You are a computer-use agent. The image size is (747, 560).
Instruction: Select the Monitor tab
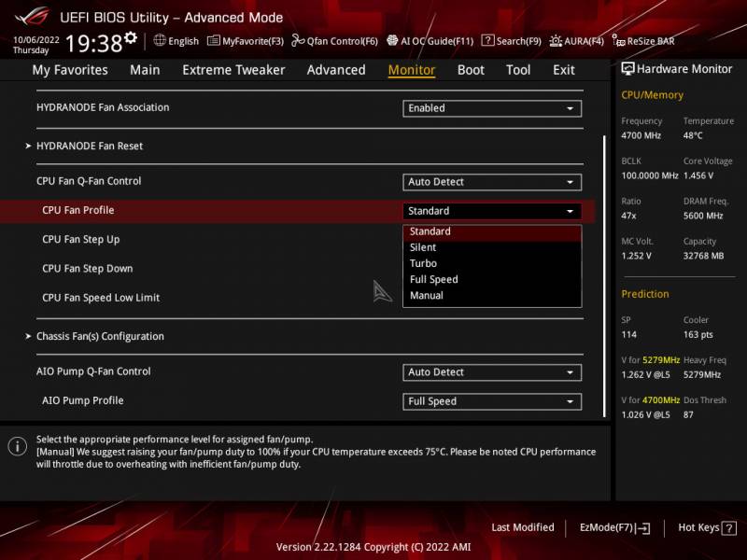tap(412, 70)
